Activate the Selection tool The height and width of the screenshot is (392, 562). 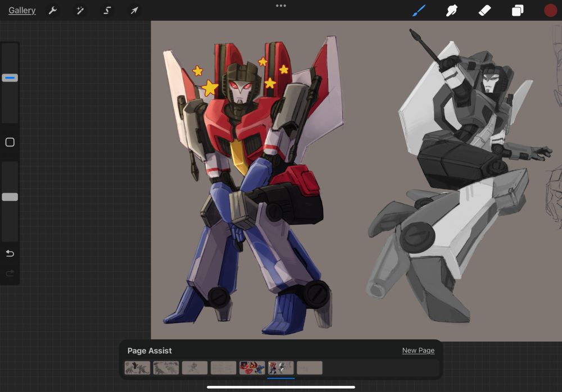tap(107, 11)
